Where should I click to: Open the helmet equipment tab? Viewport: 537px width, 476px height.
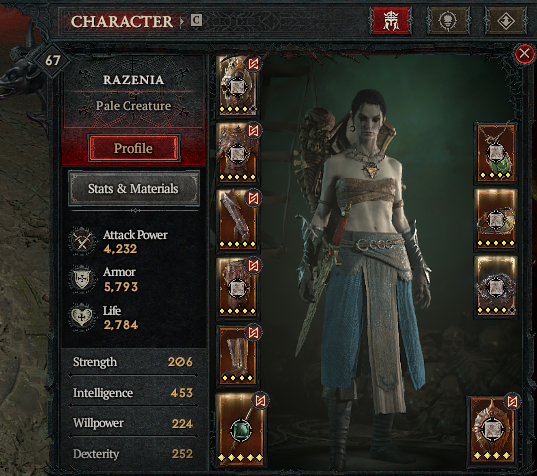390,21
